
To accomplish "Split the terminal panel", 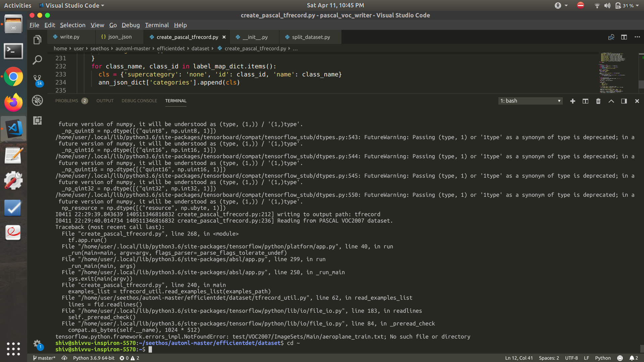I will click(x=585, y=101).
